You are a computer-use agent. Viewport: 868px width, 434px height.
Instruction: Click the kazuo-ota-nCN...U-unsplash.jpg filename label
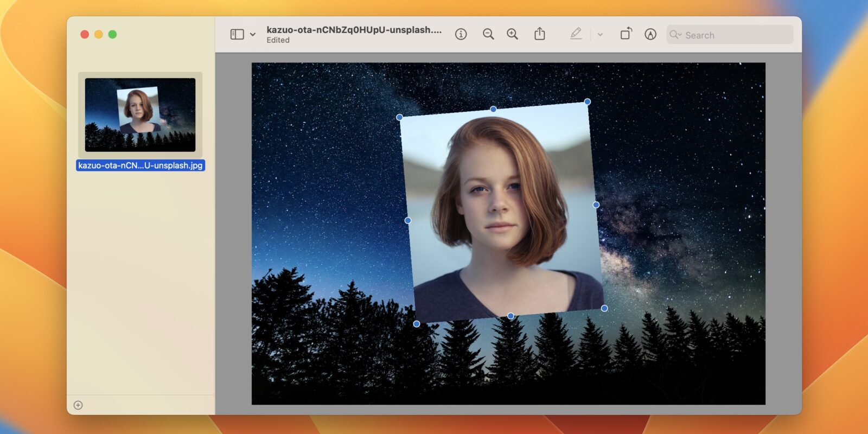[141, 165]
